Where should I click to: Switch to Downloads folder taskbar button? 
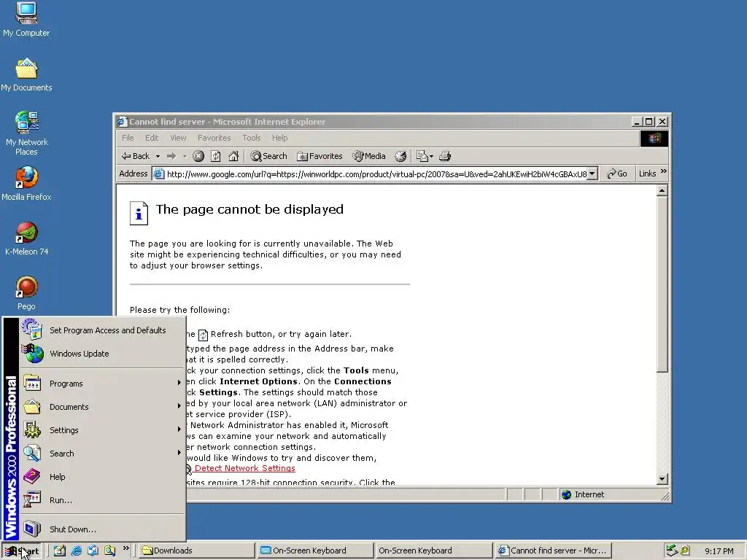click(197, 551)
